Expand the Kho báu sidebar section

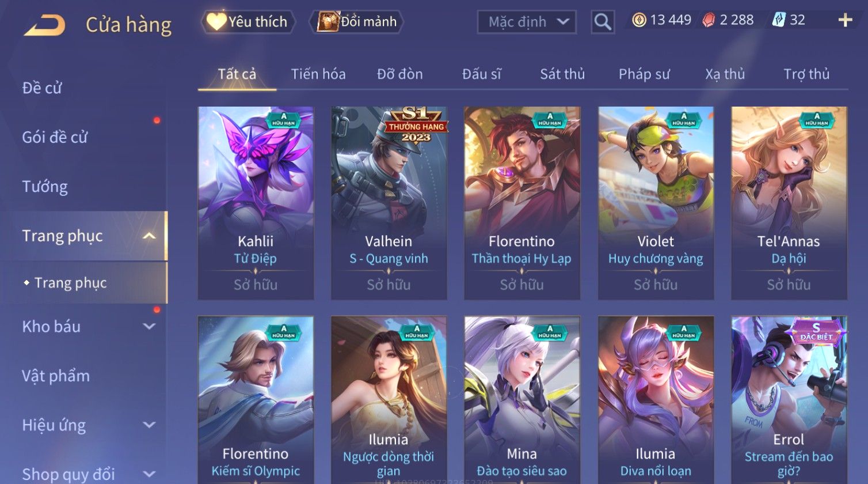point(149,326)
